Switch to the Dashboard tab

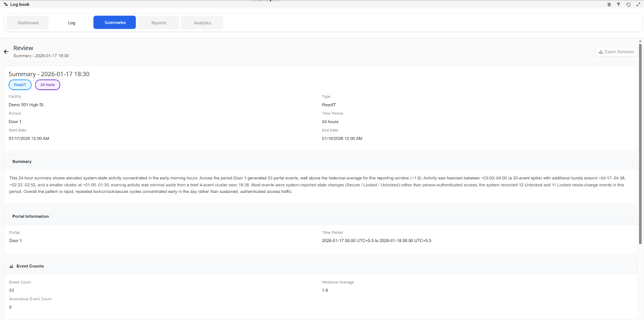coord(27,23)
